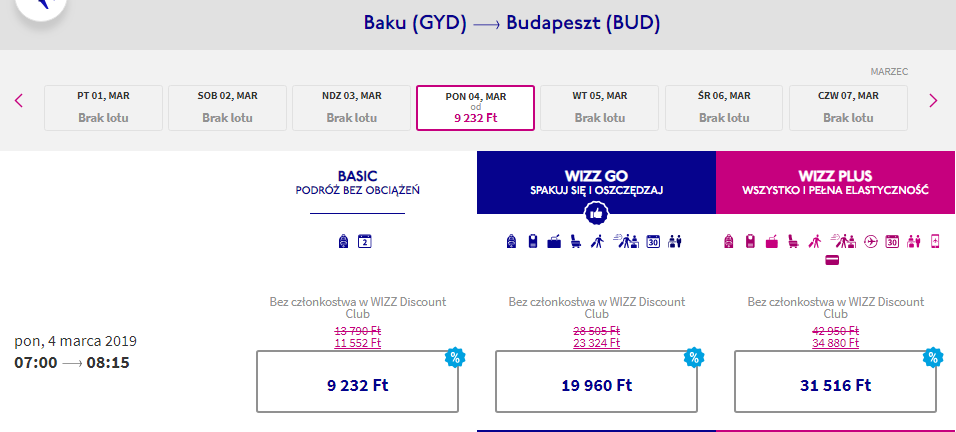Click the airplane circle icon under WIZZ PLUS

(x=870, y=241)
